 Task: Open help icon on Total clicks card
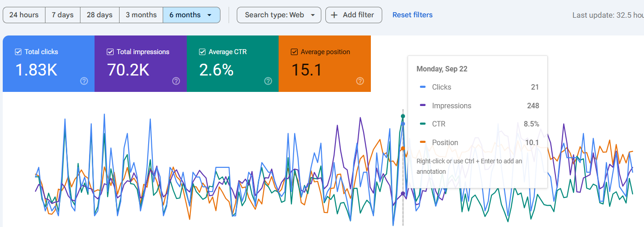(x=84, y=81)
